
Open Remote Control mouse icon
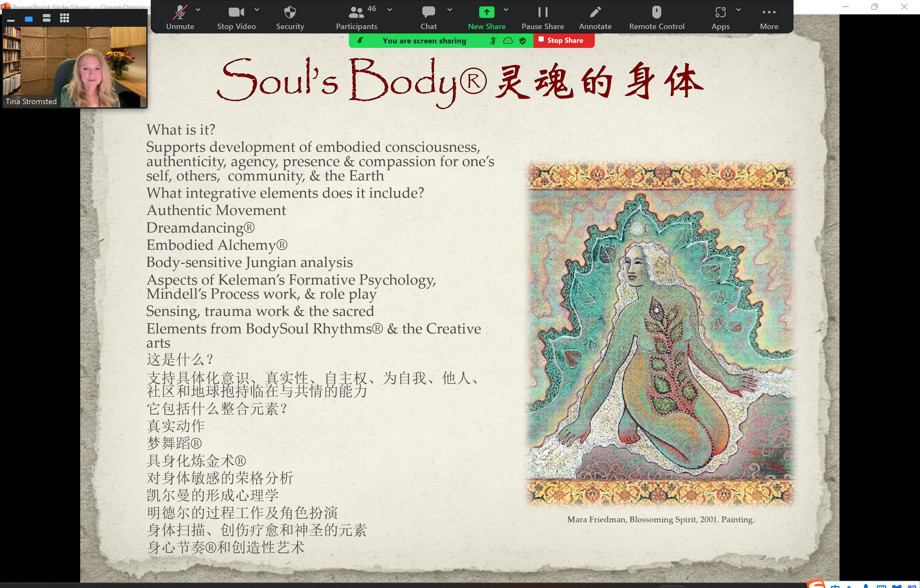656,12
